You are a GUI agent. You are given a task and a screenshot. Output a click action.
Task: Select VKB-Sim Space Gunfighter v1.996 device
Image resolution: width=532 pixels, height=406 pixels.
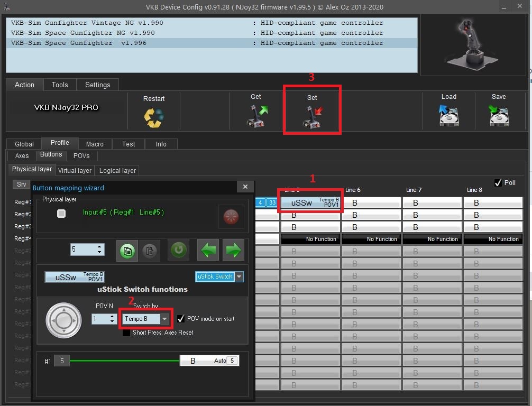[212, 43]
